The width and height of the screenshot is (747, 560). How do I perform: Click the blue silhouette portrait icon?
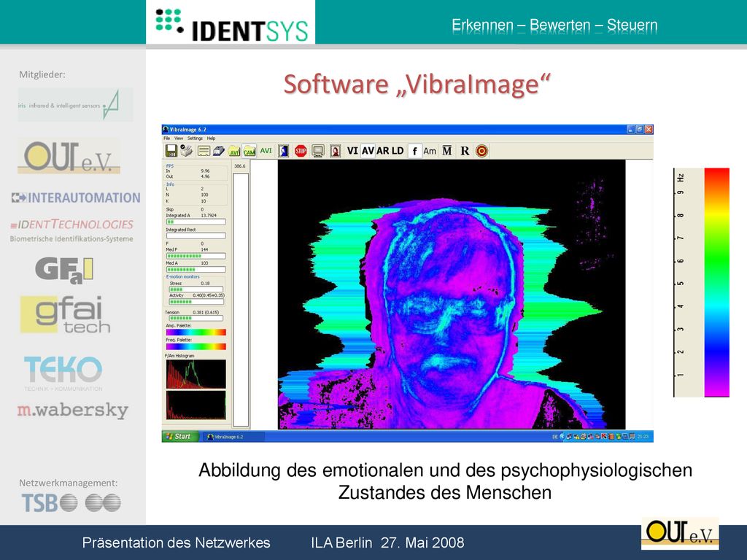pyautogui.click(x=284, y=151)
